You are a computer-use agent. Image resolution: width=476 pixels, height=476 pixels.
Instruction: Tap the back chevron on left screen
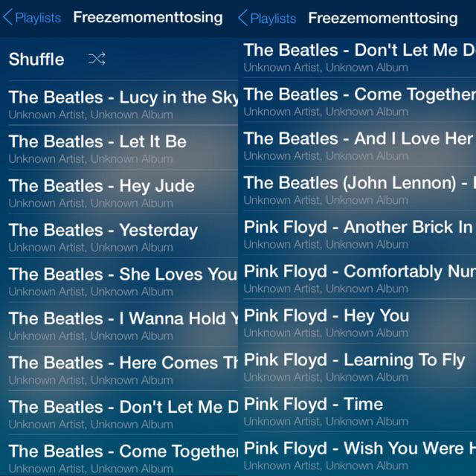coord(7,17)
